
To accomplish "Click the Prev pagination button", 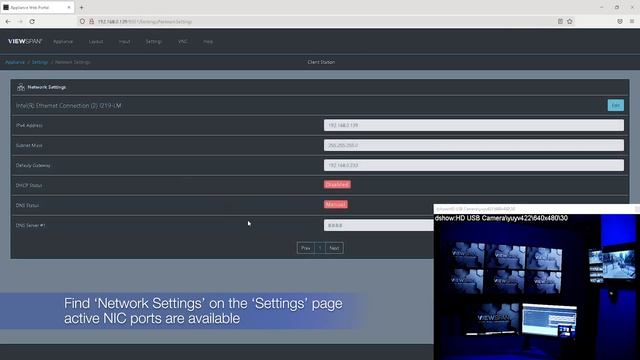I will pyautogui.click(x=306, y=248).
